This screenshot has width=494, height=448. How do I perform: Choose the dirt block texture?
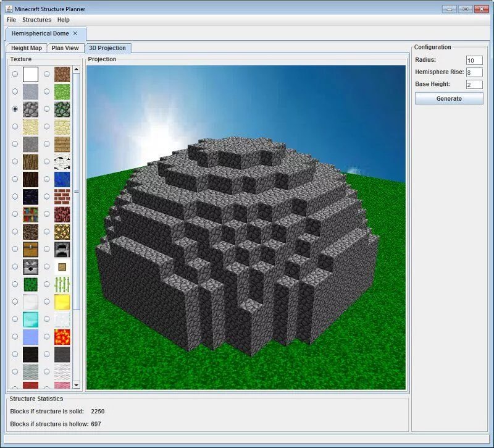(62, 74)
